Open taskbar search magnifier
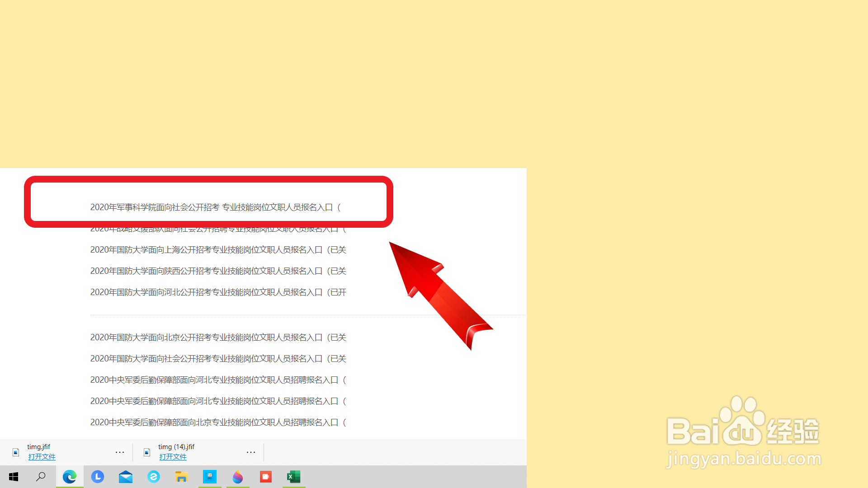The image size is (868, 488). [41, 477]
